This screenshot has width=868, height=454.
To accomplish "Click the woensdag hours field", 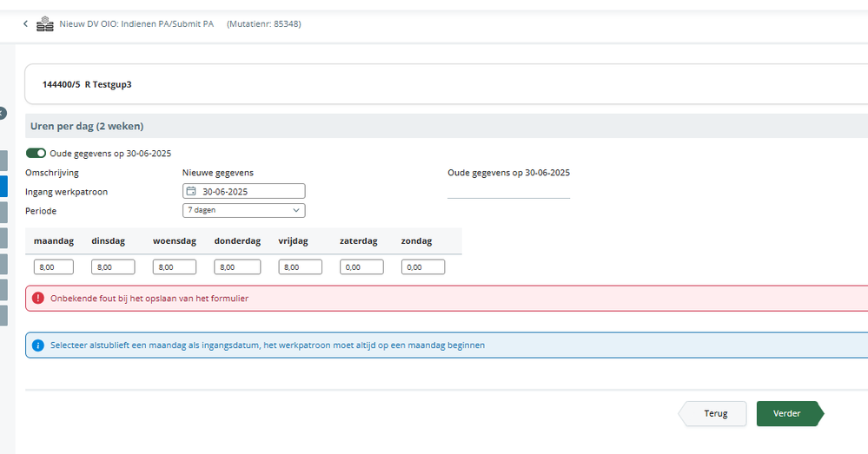I will pos(175,267).
